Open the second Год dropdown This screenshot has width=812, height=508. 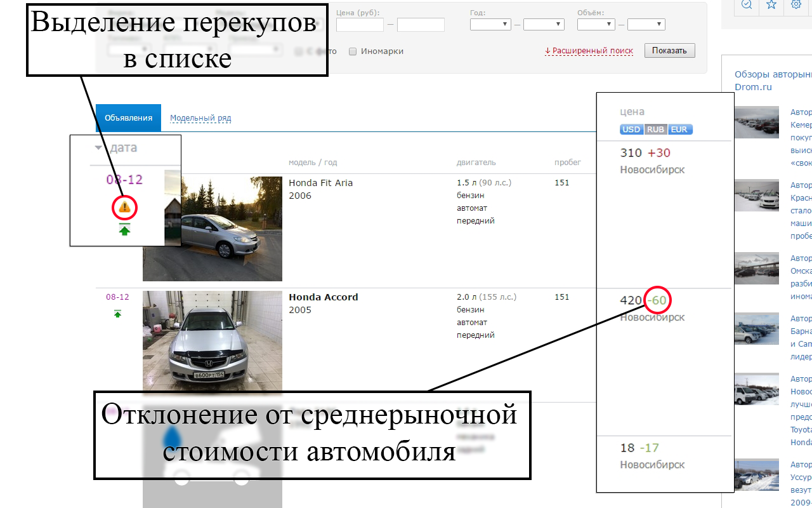click(x=544, y=25)
